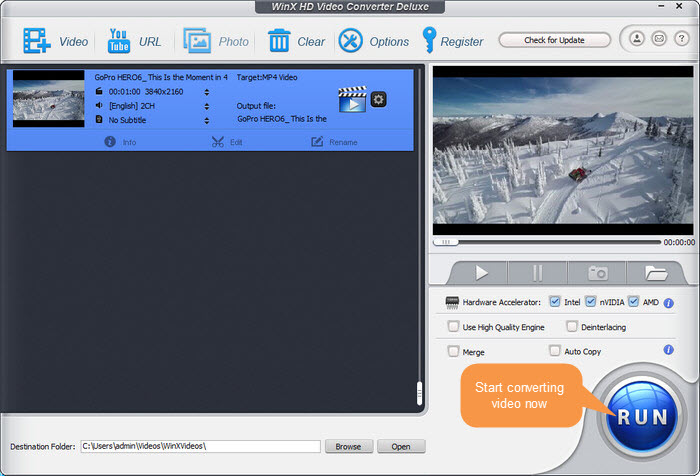Click Hardware Accelerator info icon
The width and height of the screenshot is (700, 476).
point(668,303)
